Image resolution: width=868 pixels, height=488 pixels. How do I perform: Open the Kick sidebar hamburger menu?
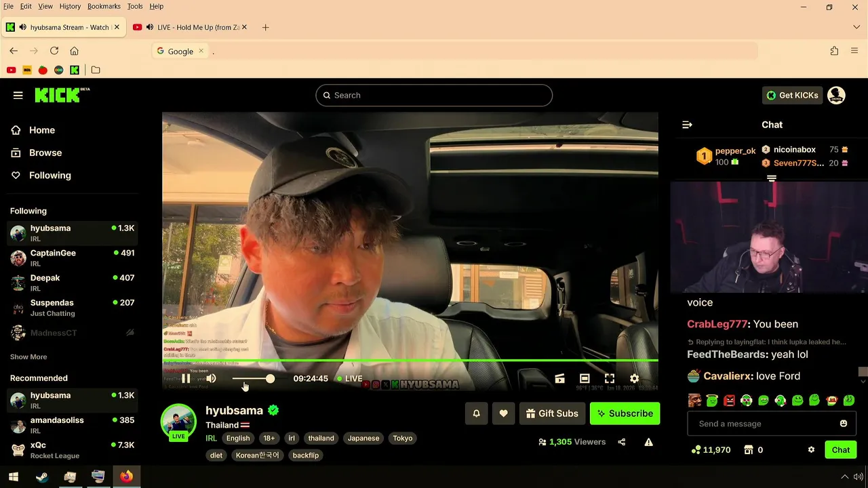[x=18, y=96]
